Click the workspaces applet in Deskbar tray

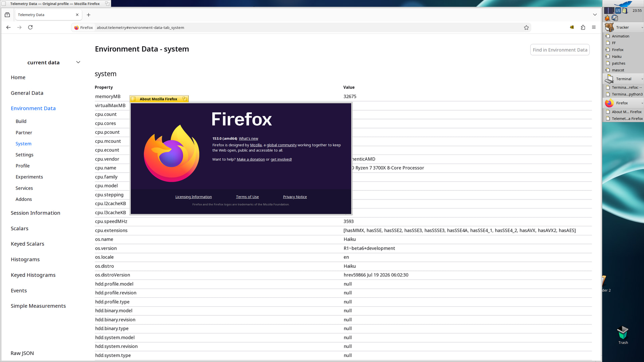point(609,11)
